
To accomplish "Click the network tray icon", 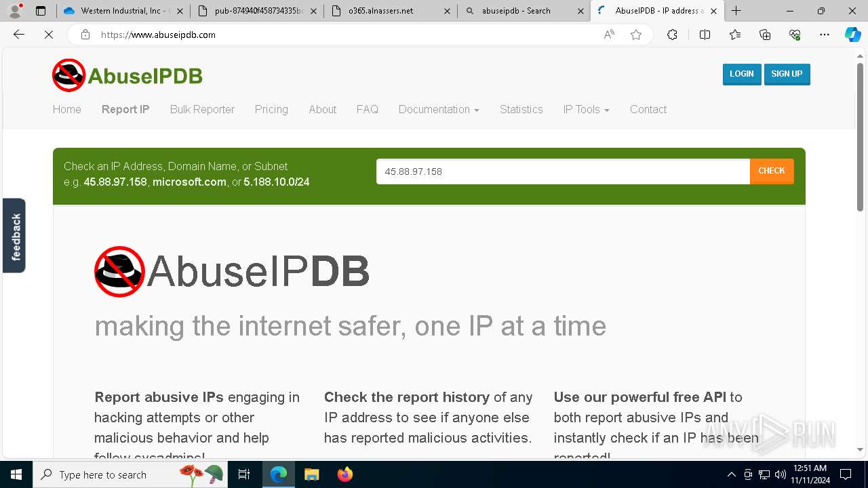I will tap(764, 474).
